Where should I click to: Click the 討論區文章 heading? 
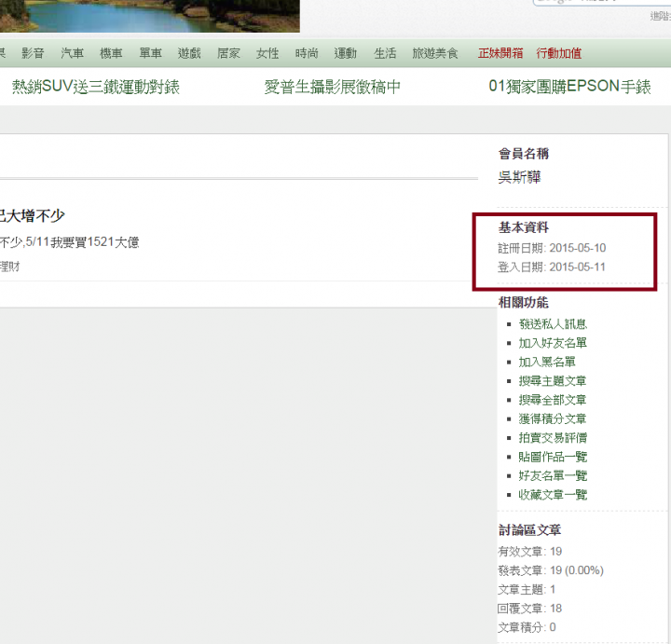click(x=529, y=530)
